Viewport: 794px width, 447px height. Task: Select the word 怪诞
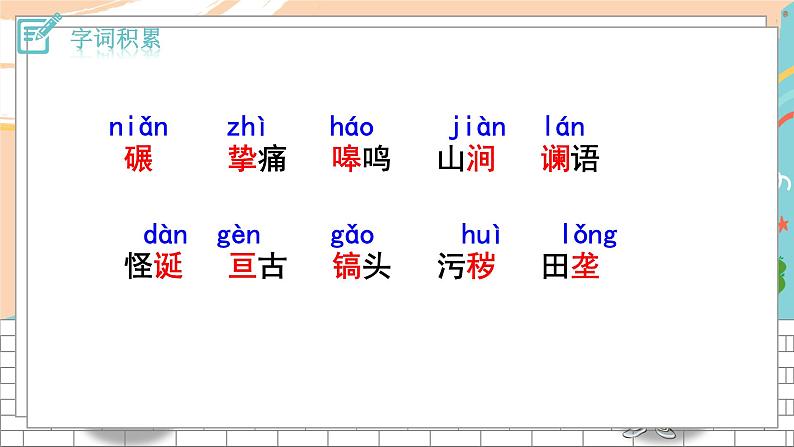[153, 266]
